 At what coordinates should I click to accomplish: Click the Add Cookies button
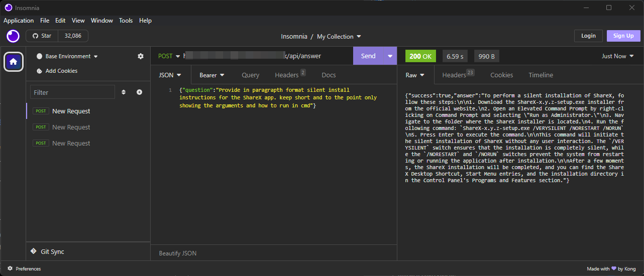(x=57, y=71)
